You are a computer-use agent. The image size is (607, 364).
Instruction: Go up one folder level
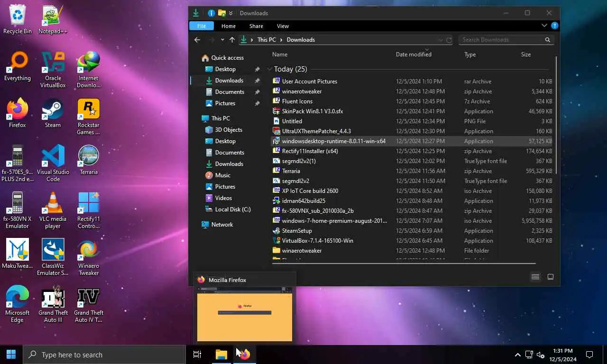pyautogui.click(x=231, y=40)
